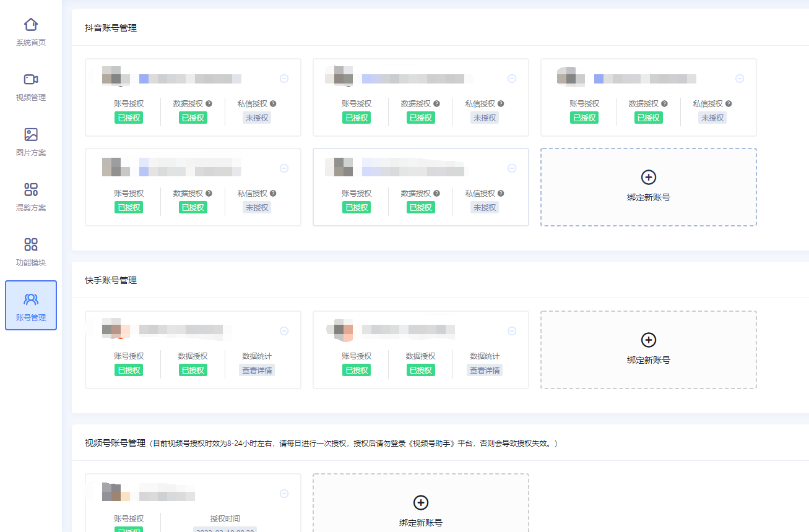
Task: Remove the third Douyin account in the top row
Action: [x=740, y=79]
